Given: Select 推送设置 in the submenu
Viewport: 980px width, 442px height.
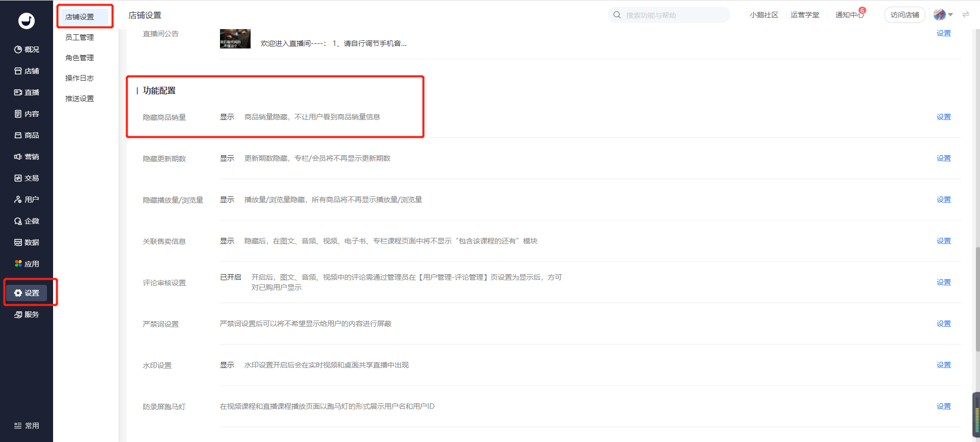Looking at the screenshot, I should pyautogui.click(x=80, y=99).
